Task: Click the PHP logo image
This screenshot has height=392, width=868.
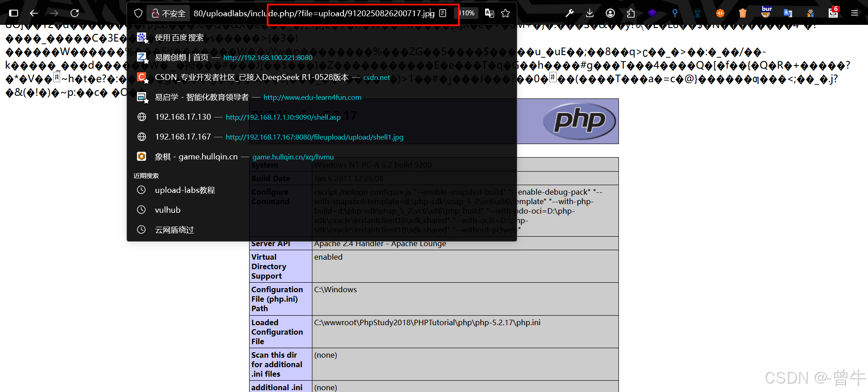Action: (580, 121)
